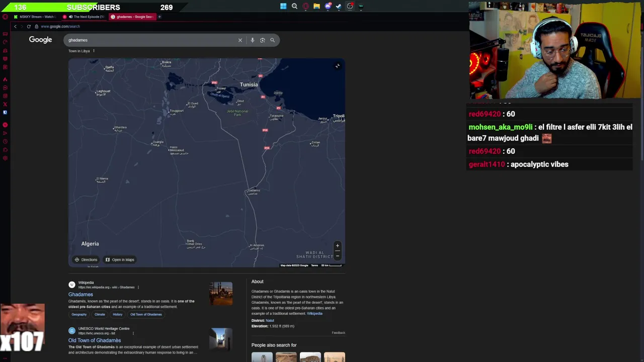Open the Wikipedia result mosque thumbnail
Viewport: 644px width, 362px height.
click(x=221, y=294)
